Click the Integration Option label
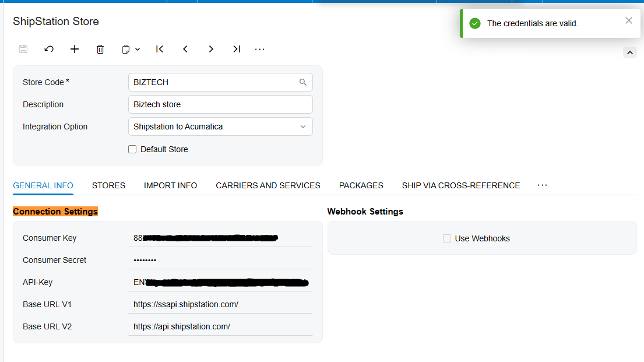644x362 pixels. (x=55, y=126)
